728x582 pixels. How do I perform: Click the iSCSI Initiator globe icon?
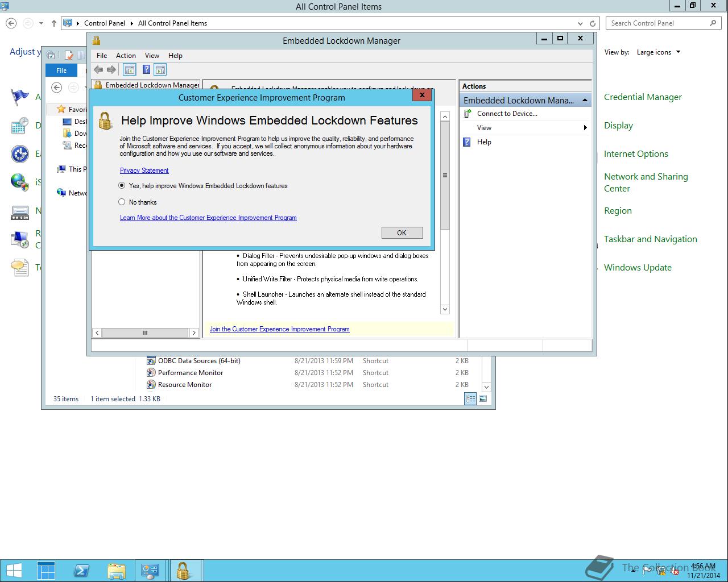(20, 182)
